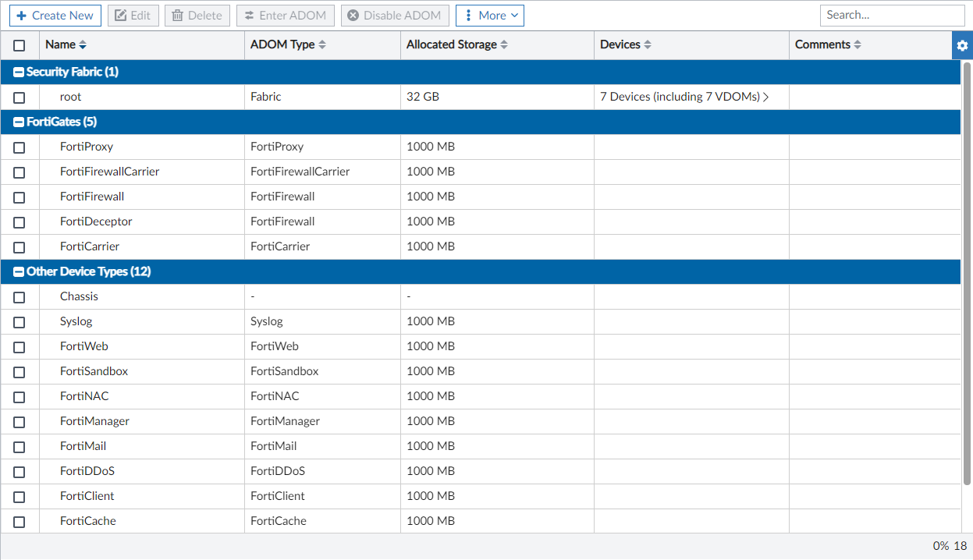Open the column settings gear icon

pyautogui.click(x=962, y=45)
